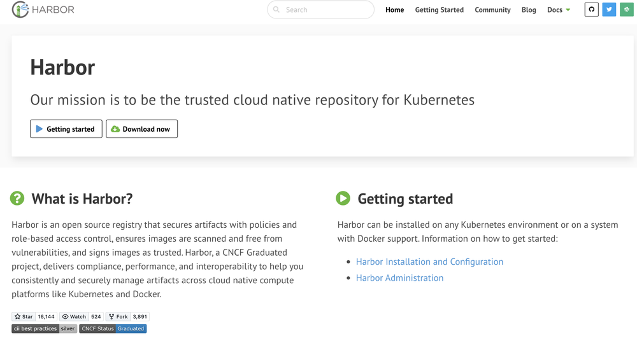Open Harbor Administration link
The image size is (637, 364).
pyautogui.click(x=400, y=278)
